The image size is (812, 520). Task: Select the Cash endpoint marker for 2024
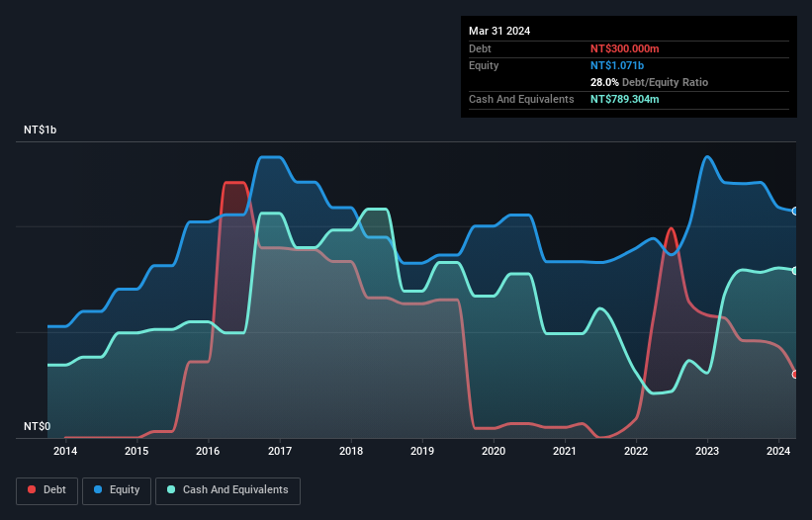[x=795, y=271]
